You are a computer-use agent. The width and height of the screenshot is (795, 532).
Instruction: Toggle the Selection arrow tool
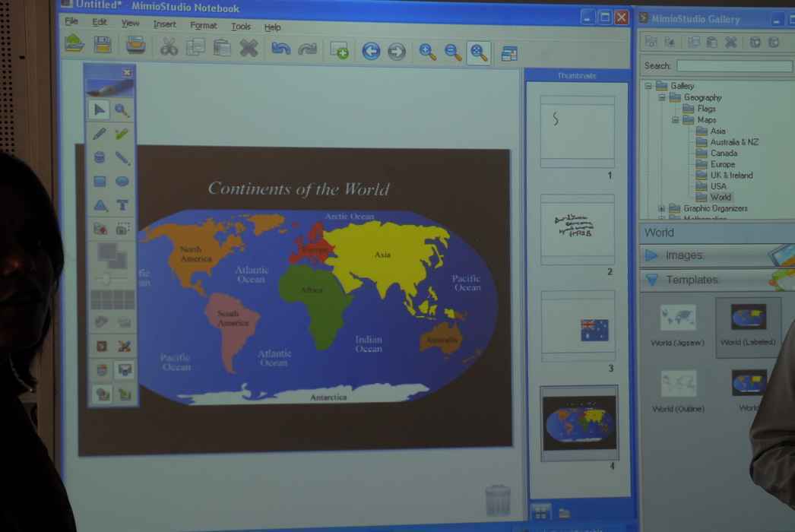coord(99,110)
